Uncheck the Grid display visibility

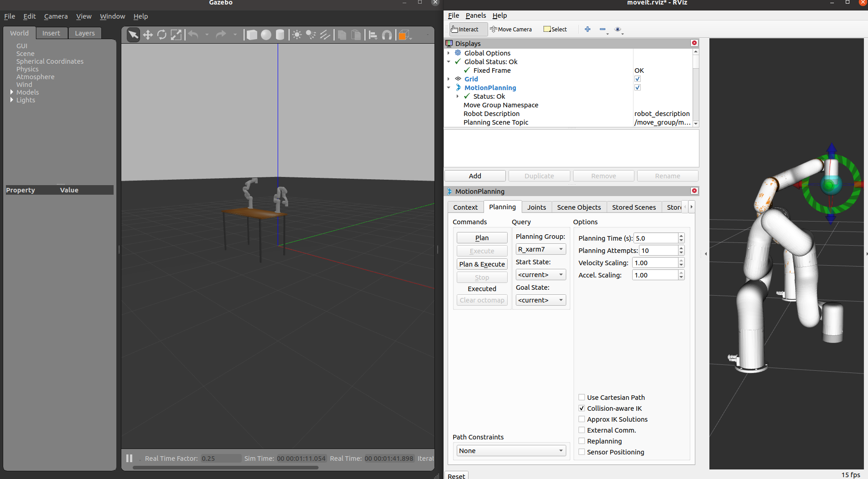(x=637, y=78)
